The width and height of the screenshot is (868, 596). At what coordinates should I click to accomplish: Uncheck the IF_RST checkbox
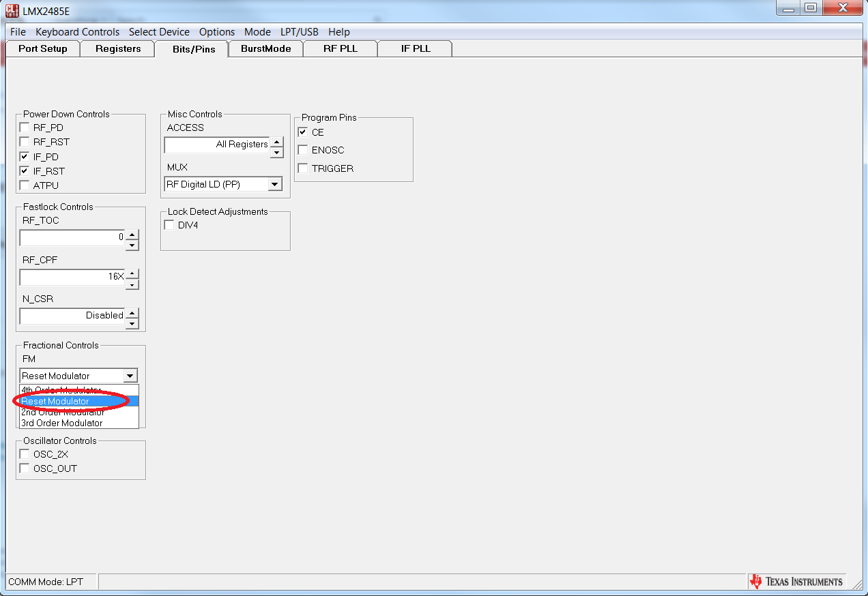[x=25, y=171]
